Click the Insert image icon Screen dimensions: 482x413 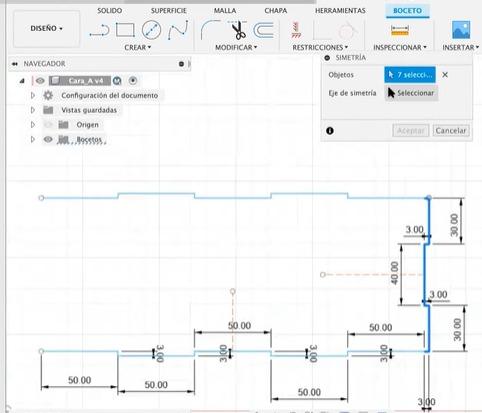point(461,30)
